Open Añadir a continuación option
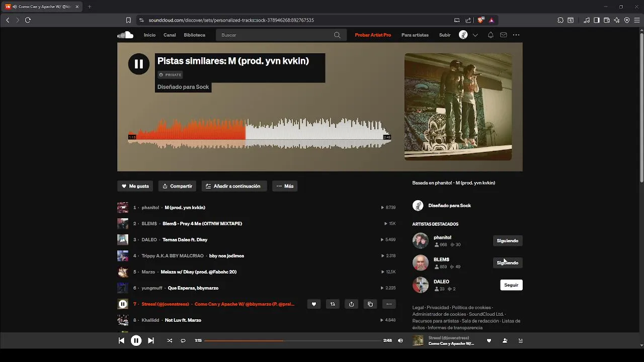 coord(234,186)
